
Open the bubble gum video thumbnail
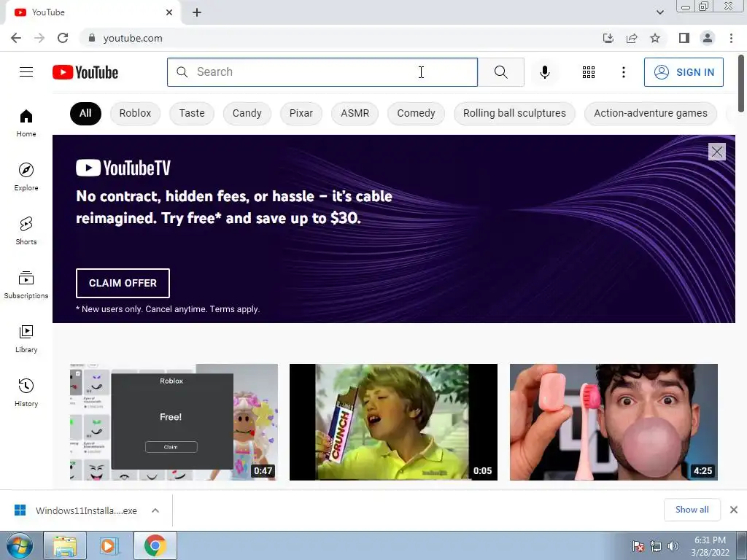(614, 422)
